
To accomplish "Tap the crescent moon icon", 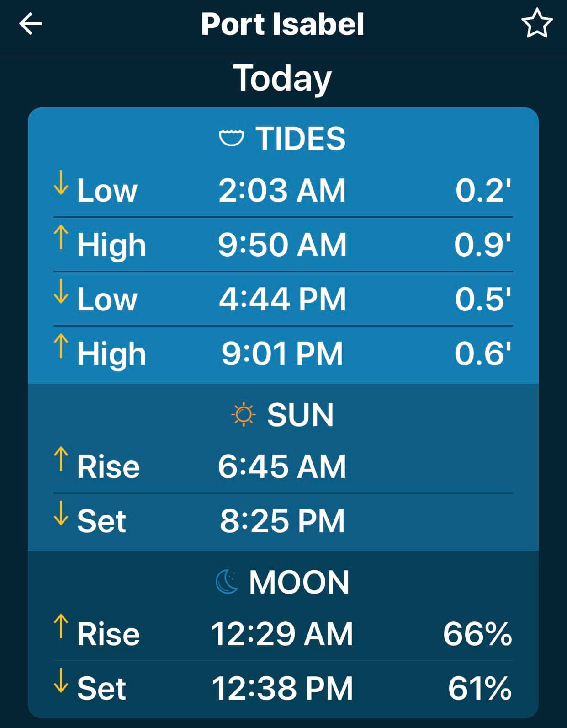I will click(227, 582).
